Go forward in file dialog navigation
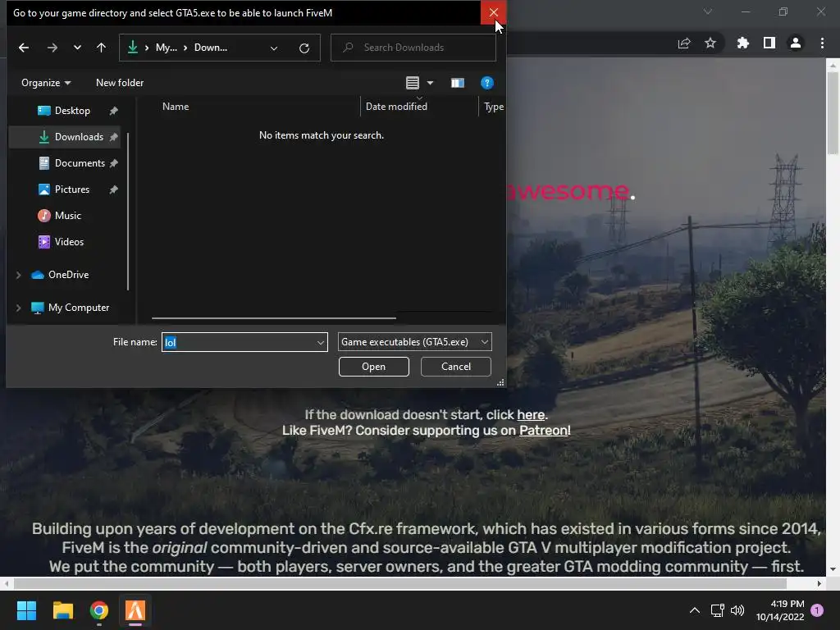The height and width of the screenshot is (630, 840). 52,48
